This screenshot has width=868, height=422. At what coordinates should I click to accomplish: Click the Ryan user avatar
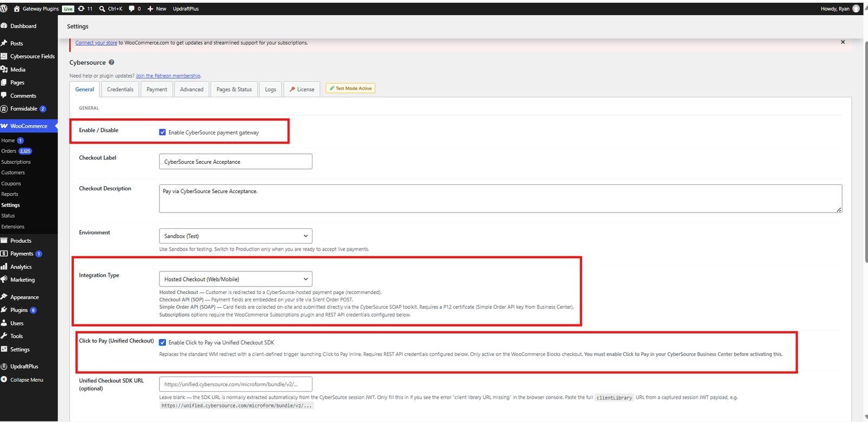click(x=856, y=9)
